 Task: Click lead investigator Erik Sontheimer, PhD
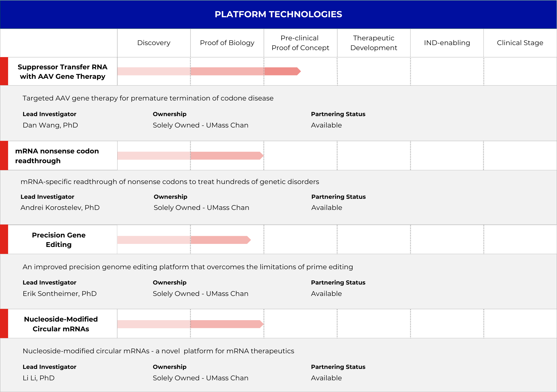click(x=60, y=294)
